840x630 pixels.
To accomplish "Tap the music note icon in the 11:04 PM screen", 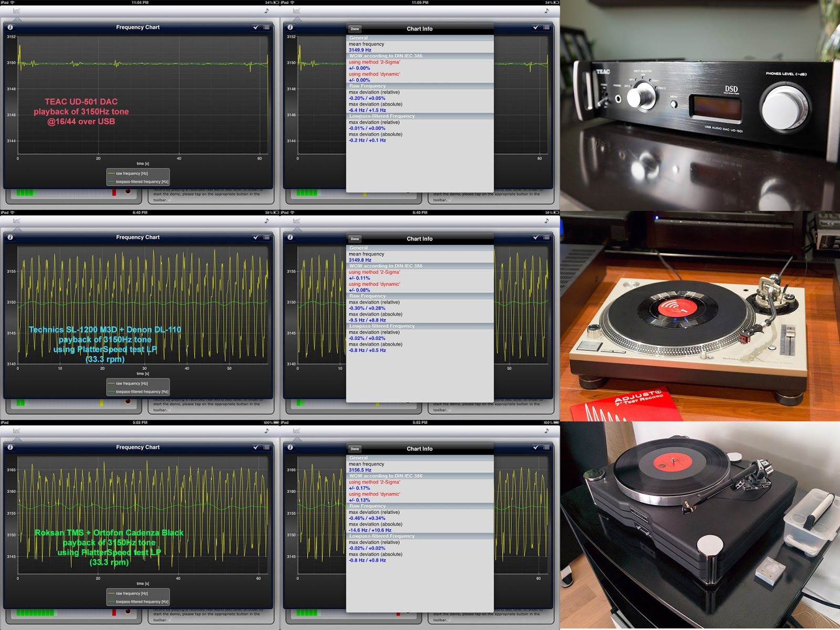I will coord(267,11).
